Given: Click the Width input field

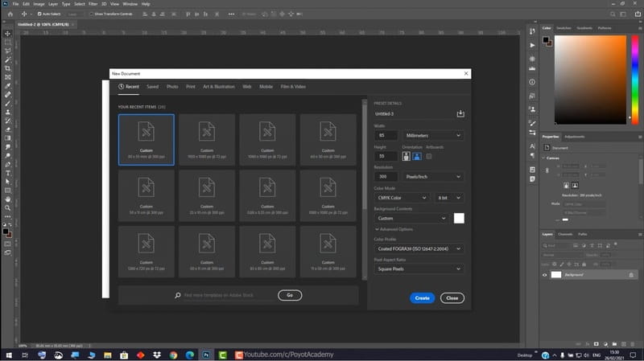Looking at the screenshot, I should tap(386, 135).
